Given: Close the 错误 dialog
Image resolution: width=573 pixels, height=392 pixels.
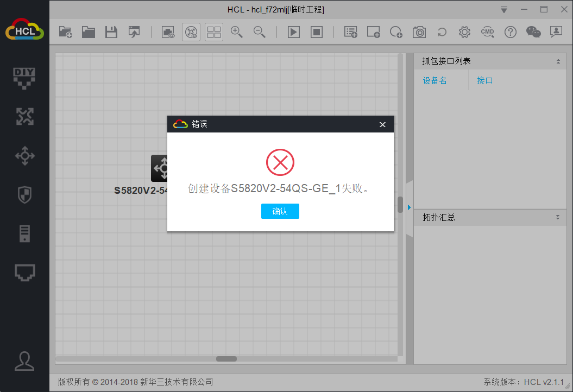Looking at the screenshot, I should (x=382, y=124).
